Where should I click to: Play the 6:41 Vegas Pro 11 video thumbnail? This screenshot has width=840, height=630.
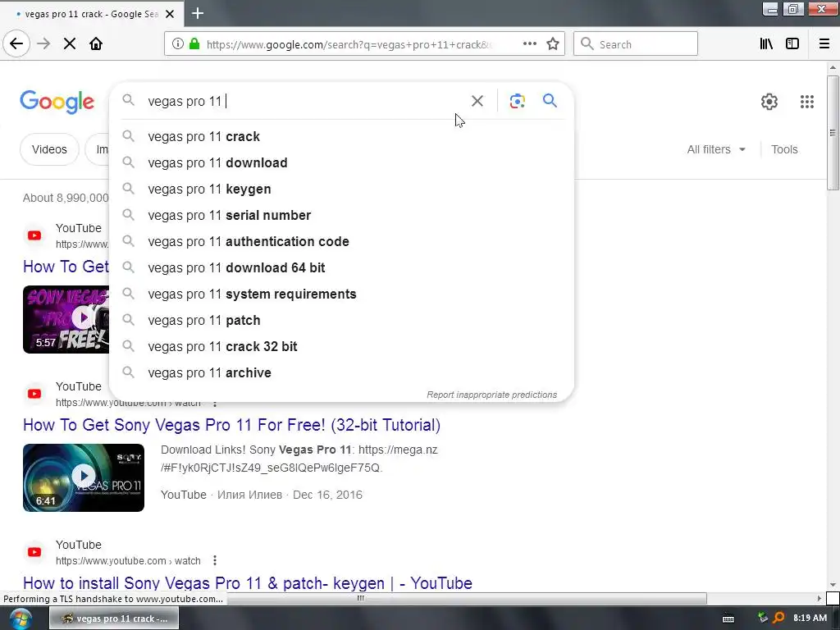[x=84, y=477]
